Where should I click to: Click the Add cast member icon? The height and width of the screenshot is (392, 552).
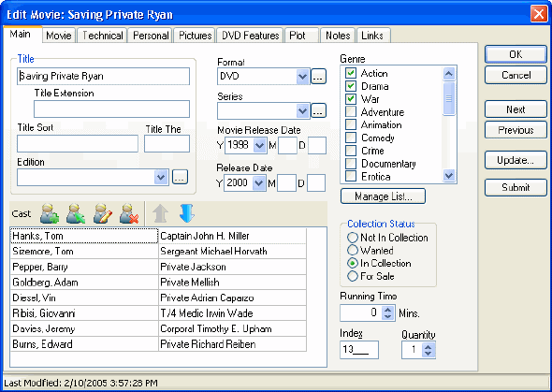coord(50,213)
